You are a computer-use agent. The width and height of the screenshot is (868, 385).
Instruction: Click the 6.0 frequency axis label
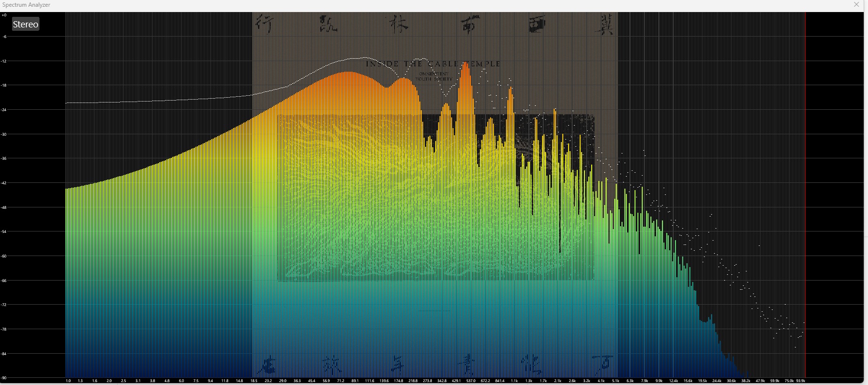181,381
